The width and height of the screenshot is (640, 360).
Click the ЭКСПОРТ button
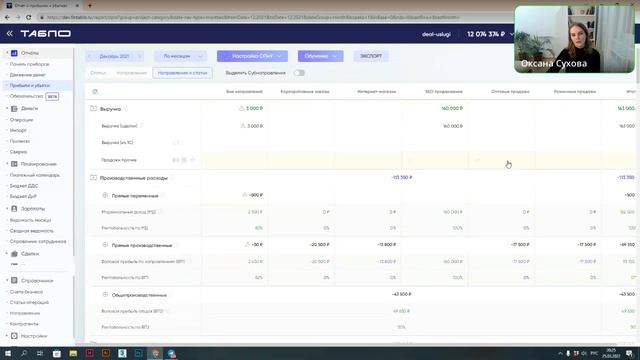371,56
